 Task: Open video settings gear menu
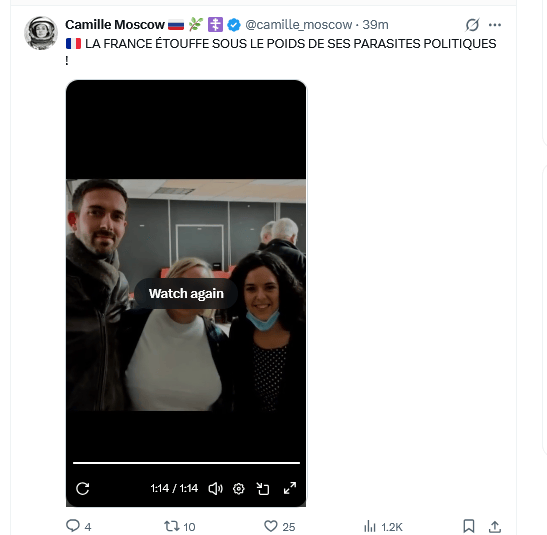[239, 489]
